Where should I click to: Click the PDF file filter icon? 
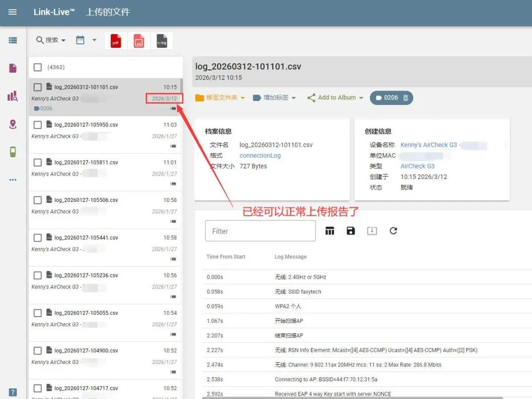coord(116,41)
